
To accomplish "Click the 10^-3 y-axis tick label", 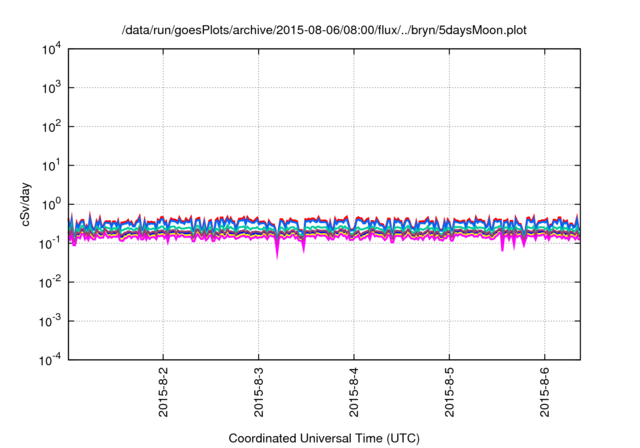I will [x=50, y=321].
